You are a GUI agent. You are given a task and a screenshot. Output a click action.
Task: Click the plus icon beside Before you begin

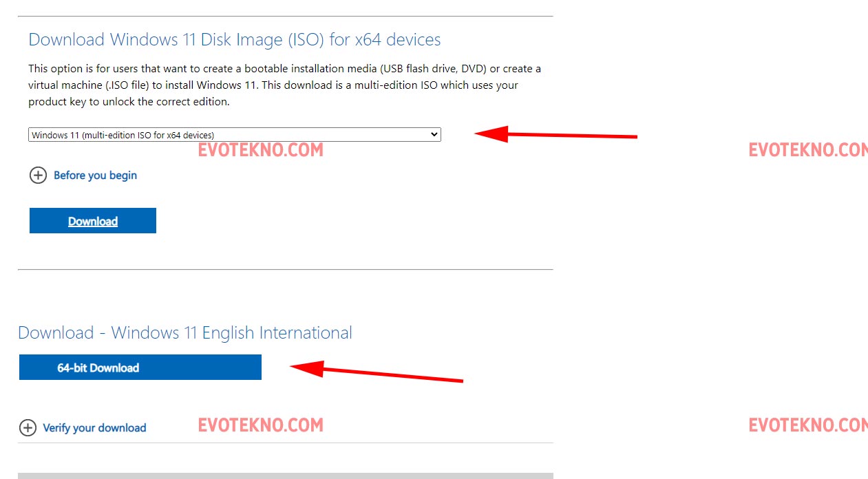pyautogui.click(x=38, y=175)
